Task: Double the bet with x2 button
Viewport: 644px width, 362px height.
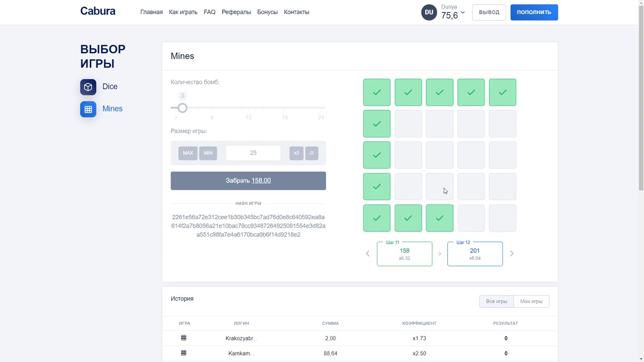Action: tap(296, 153)
